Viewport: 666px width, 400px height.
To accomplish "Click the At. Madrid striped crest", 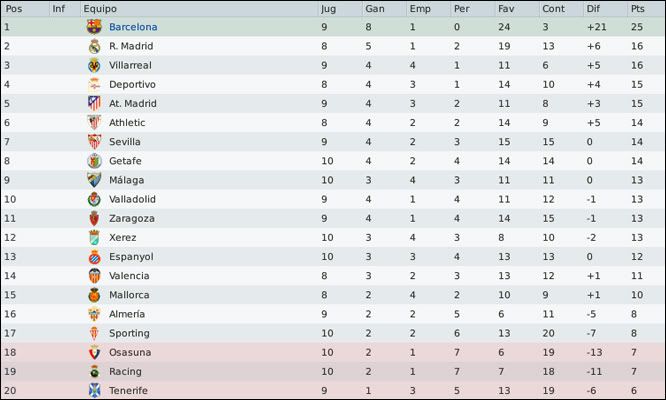I will click(94, 103).
